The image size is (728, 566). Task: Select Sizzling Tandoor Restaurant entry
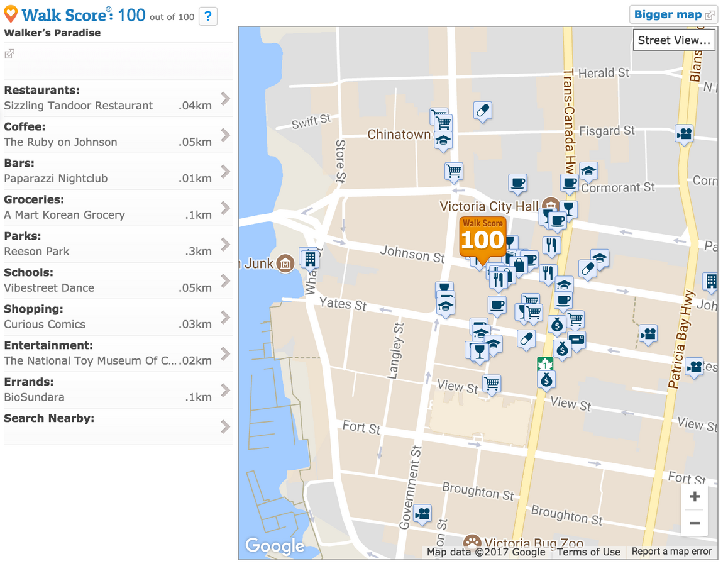click(x=79, y=106)
